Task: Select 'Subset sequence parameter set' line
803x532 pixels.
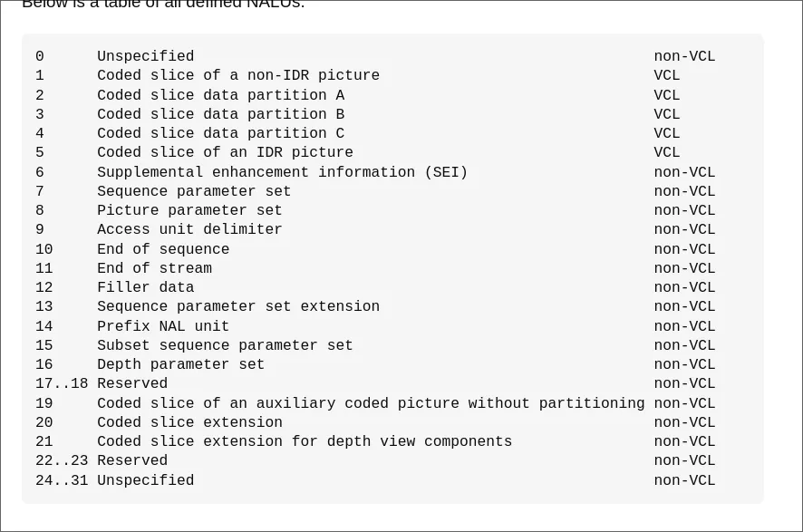Action: pyautogui.click(x=225, y=345)
